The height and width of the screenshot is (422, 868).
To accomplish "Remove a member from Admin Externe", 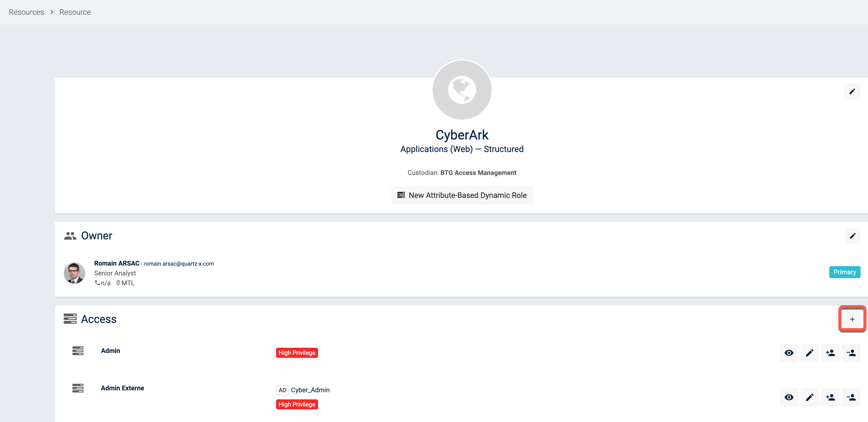I will pos(851,397).
